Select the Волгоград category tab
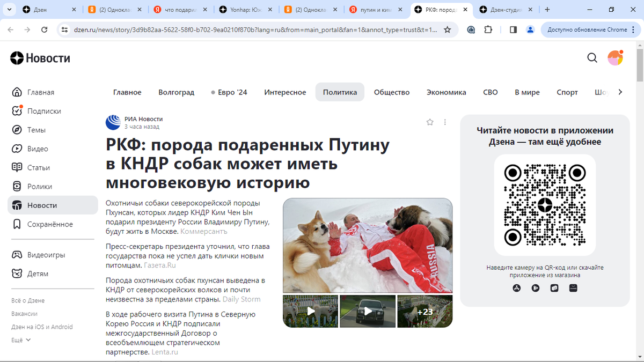This screenshot has height=362, width=644. click(176, 92)
